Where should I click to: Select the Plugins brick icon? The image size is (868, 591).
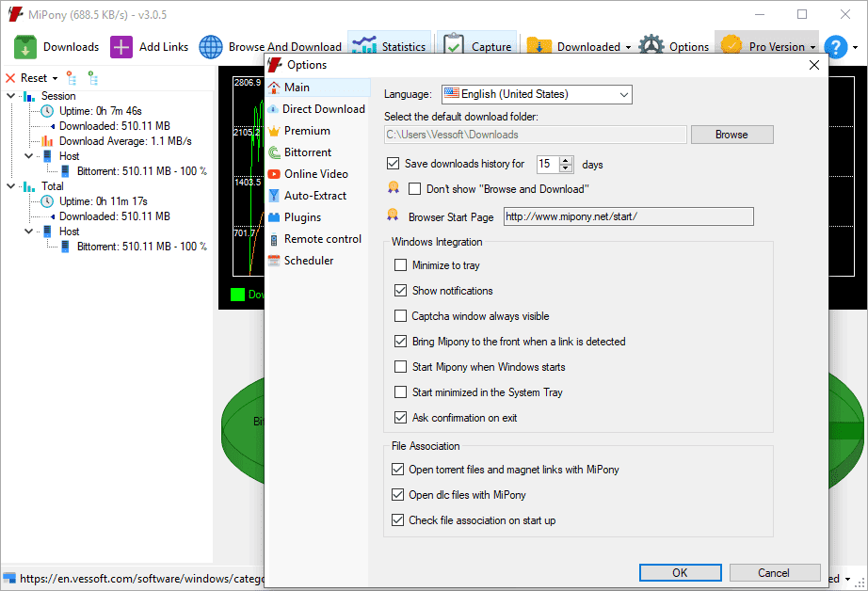pyautogui.click(x=274, y=217)
